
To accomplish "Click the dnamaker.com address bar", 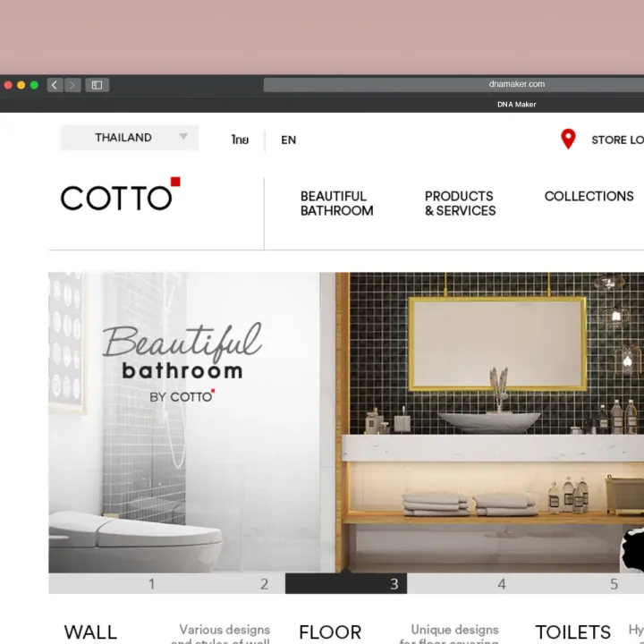I will click(x=453, y=84).
